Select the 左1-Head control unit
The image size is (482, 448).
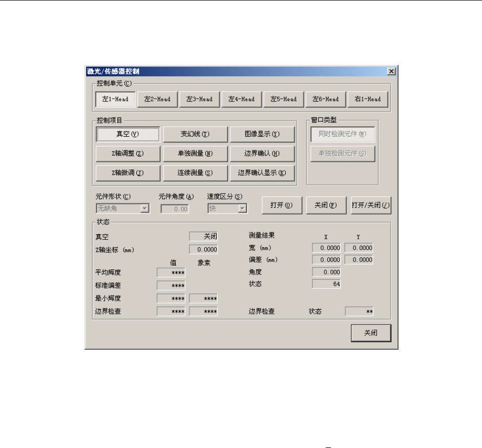[x=115, y=99]
